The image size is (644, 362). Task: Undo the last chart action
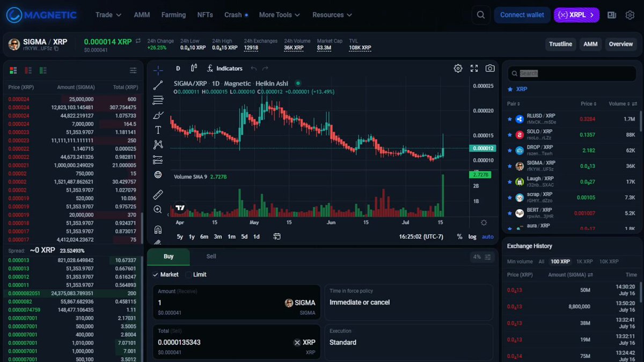254,69
